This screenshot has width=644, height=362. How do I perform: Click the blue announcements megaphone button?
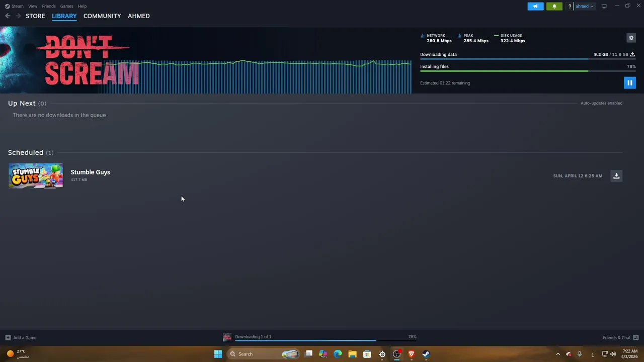[x=535, y=6]
